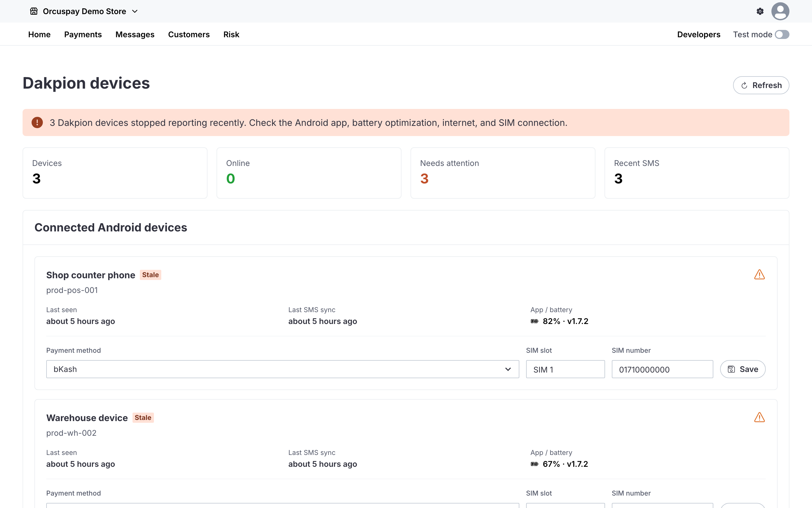
Task: Toggle the Test mode switch
Action: tap(782, 35)
